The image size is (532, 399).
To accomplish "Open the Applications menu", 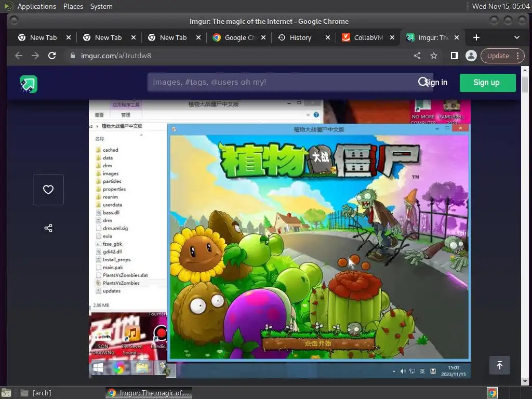I will pyautogui.click(x=37, y=6).
